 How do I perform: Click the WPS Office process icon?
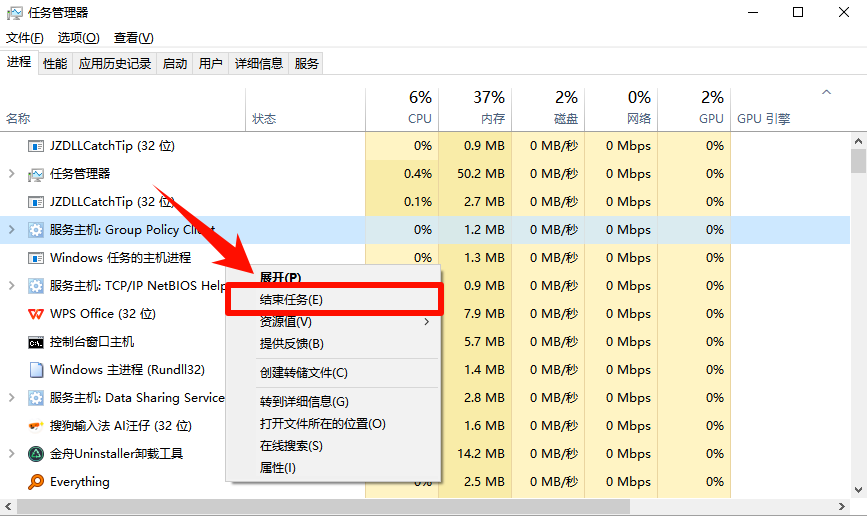click(36, 314)
